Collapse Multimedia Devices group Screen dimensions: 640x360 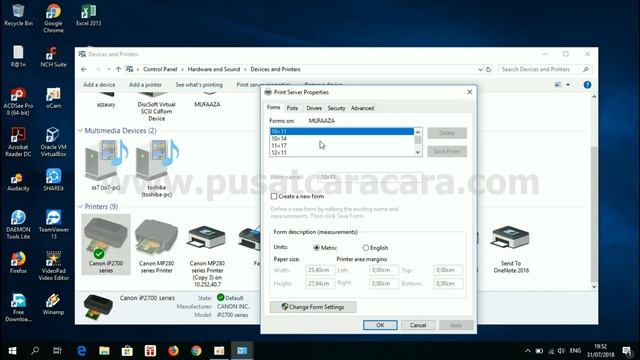tap(80, 131)
